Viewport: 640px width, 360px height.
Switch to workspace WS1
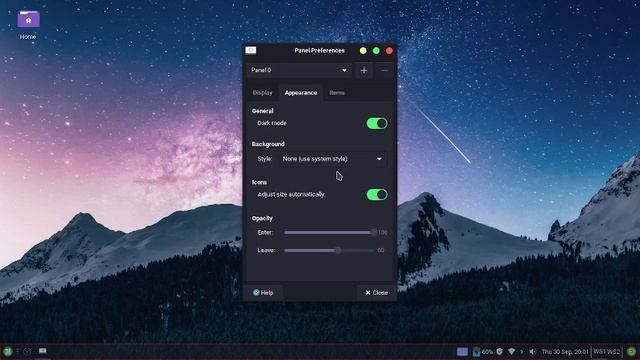pos(599,351)
